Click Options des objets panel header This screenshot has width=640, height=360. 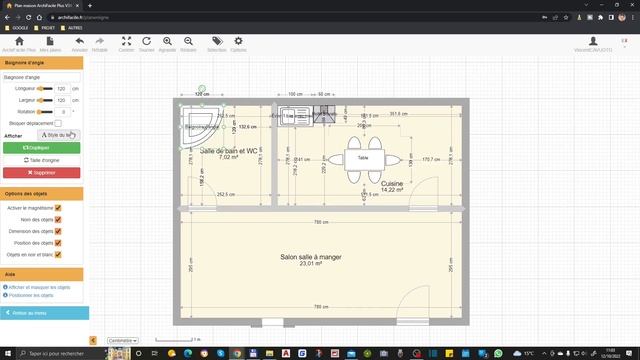click(x=42, y=193)
